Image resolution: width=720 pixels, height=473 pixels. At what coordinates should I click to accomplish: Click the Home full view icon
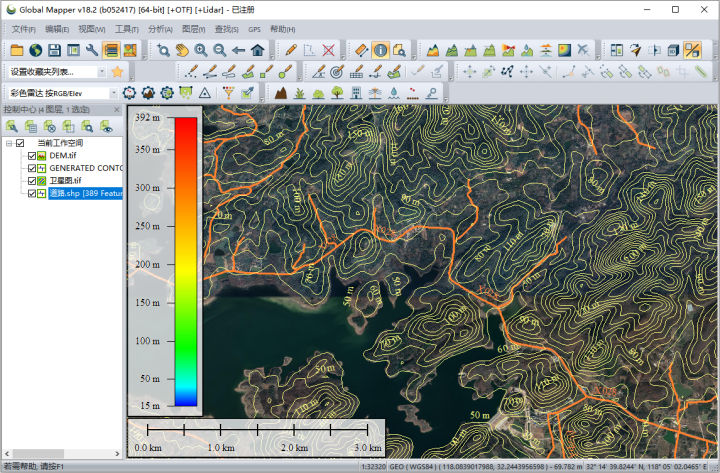258,50
